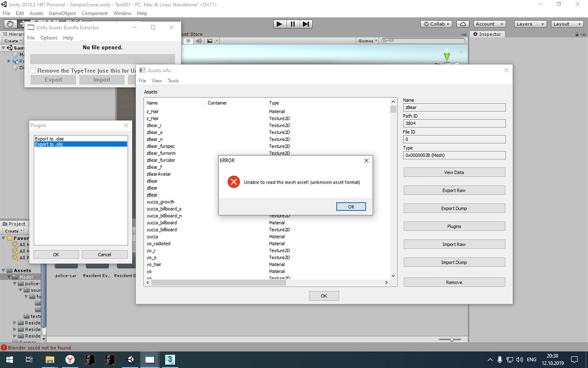Toggle scene lighting in the Scene view toolbar
The width and height of the screenshot is (588, 368).
(x=188, y=41)
